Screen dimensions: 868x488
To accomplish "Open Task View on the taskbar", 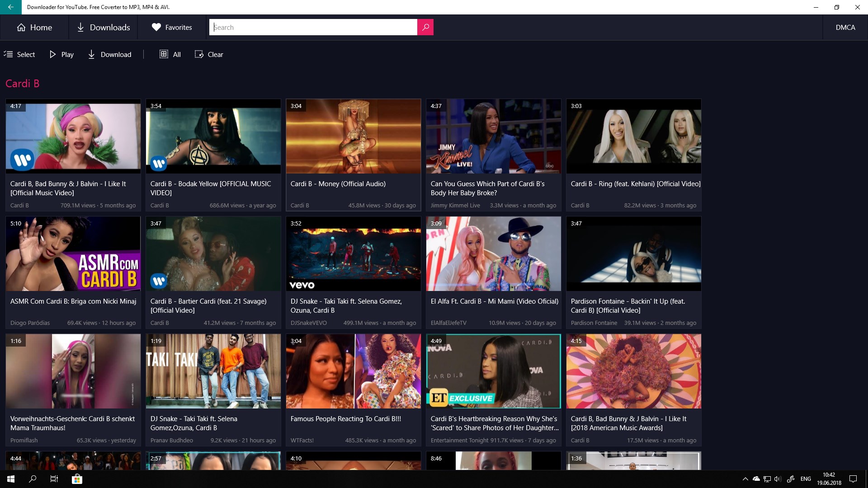I will [x=54, y=479].
